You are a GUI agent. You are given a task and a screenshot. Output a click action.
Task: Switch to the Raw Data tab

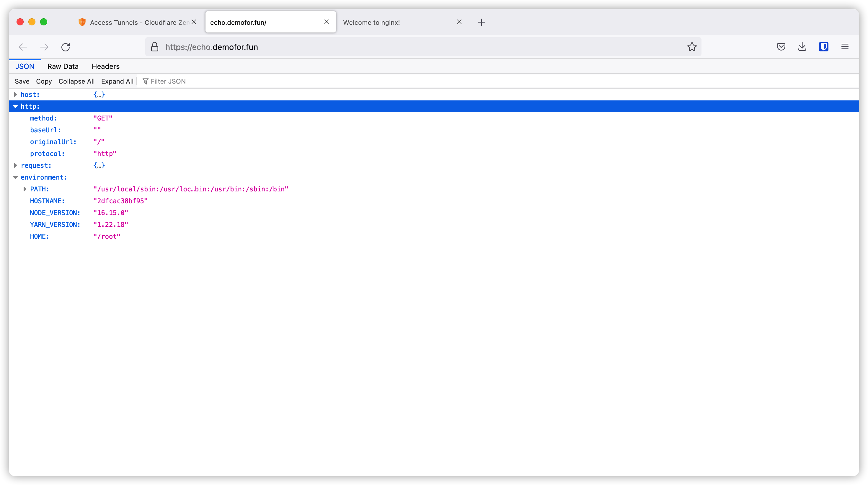pos(63,66)
